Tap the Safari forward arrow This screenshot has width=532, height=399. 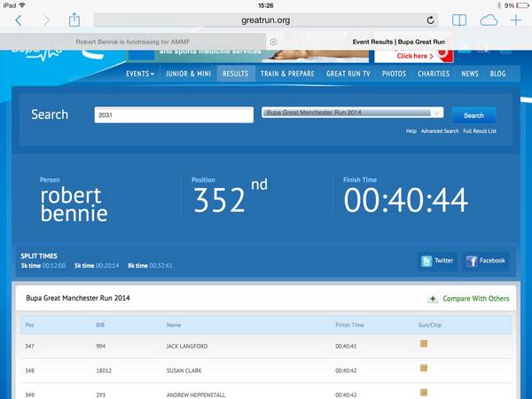point(46,20)
